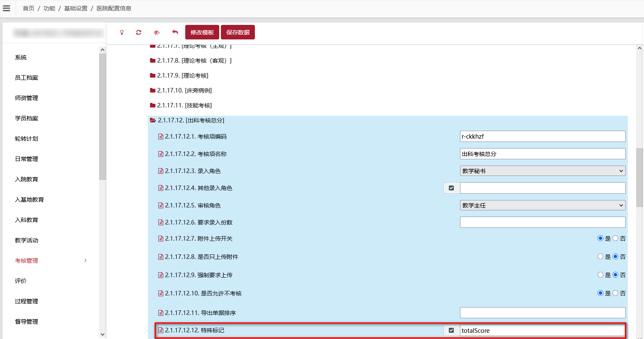Toggle the eye-slash hide icon
The width and height of the screenshot is (644, 339).
(157, 32)
